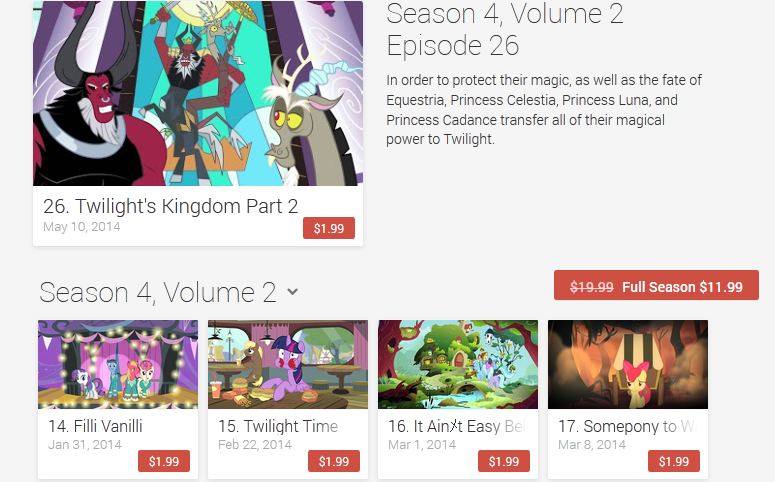Image resolution: width=775 pixels, height=482 pixels.
Task: Open the Filli Vanilli episode thumbnail
Action: pos(118,364)
